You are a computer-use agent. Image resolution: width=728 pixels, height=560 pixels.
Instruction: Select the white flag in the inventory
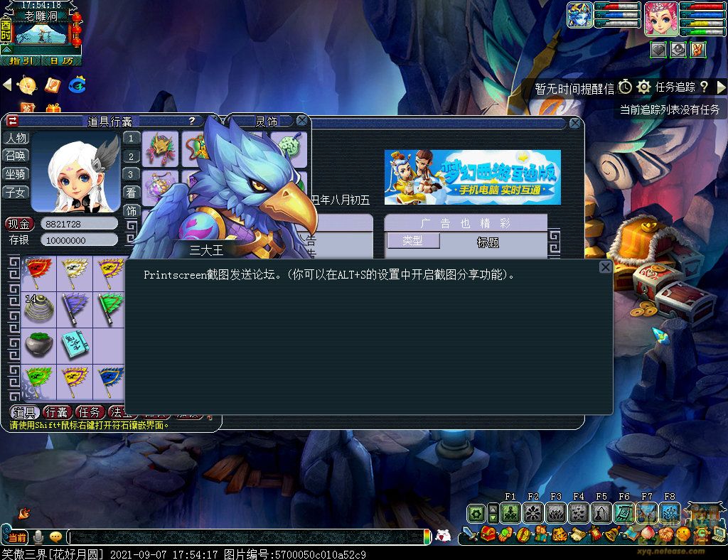pyautogui.click(x=75, y=274)
